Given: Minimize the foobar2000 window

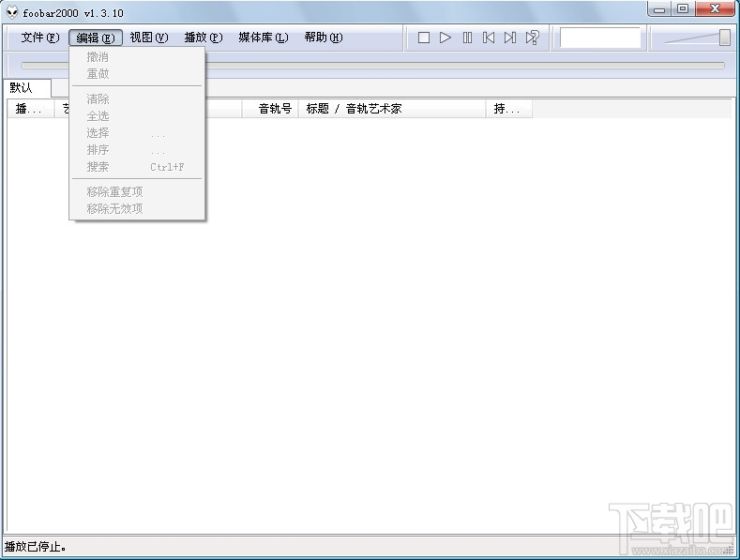Looking at the screenshot, I should [x=659, y=9].
